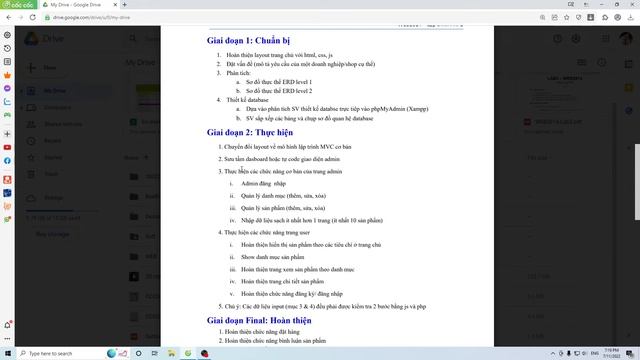Switch Drive to list layout view
The image size is (640, 360).
point(582,62)
